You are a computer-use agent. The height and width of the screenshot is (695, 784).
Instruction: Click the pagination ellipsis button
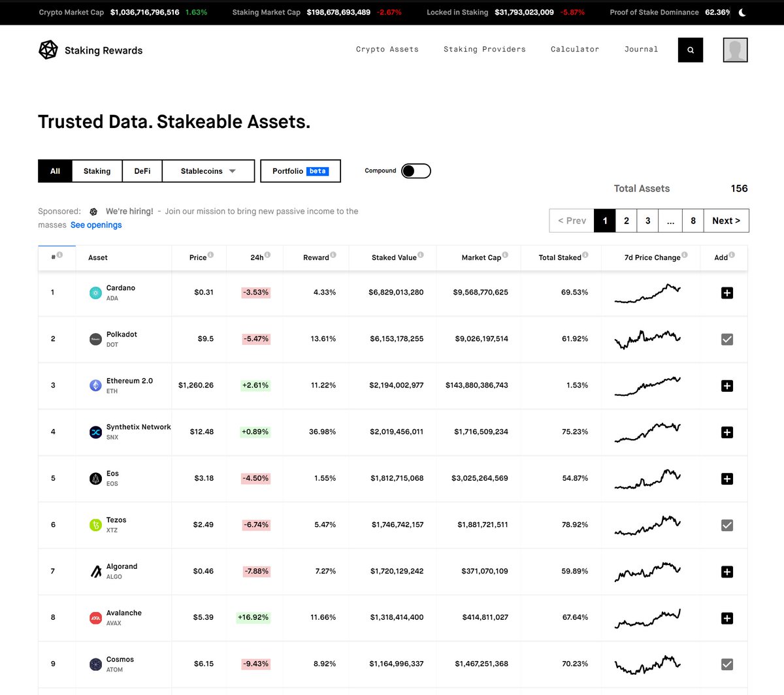point(670,221)
